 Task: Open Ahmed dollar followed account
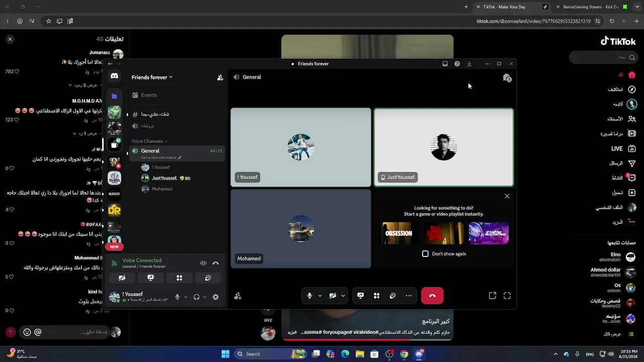point(612,272)
